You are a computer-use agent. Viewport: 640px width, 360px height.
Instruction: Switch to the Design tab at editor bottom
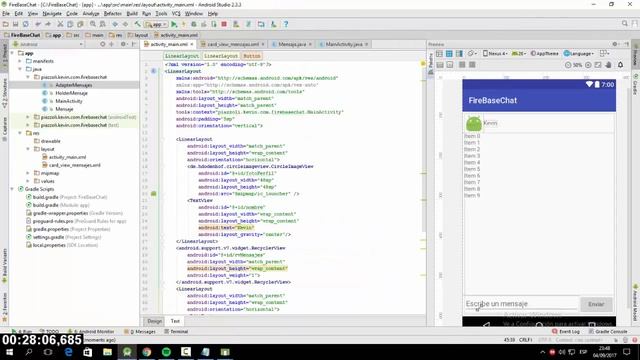point(154,321)
